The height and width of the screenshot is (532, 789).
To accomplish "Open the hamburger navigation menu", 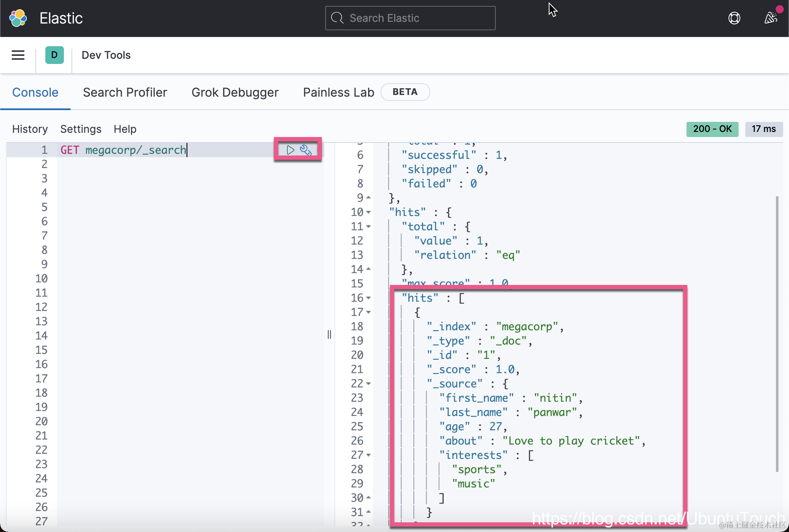I will click(x=18, y=55).
